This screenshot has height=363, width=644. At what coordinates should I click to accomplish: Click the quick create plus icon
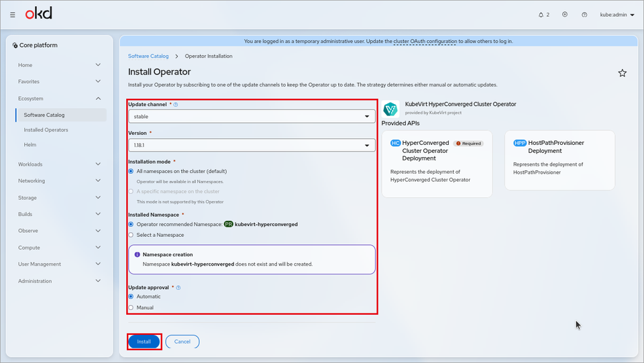(565, 14)
